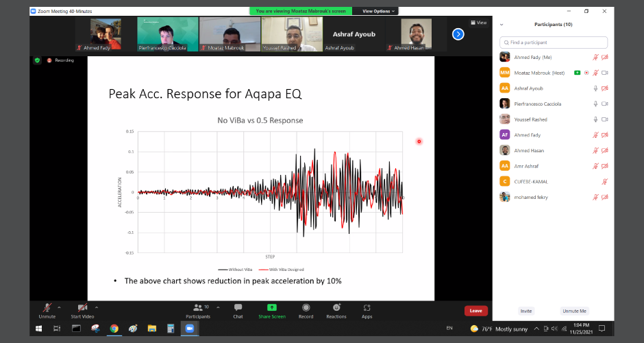Expand audio options arrow next to Unmute
Screen dimensions: 644x343
[x=59, y=307]
